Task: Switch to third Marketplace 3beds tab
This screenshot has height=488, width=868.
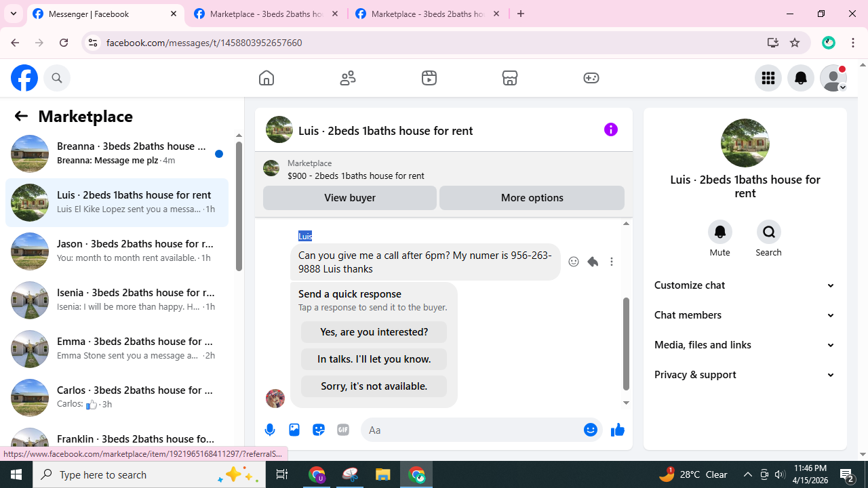Action: coord(429,14)
